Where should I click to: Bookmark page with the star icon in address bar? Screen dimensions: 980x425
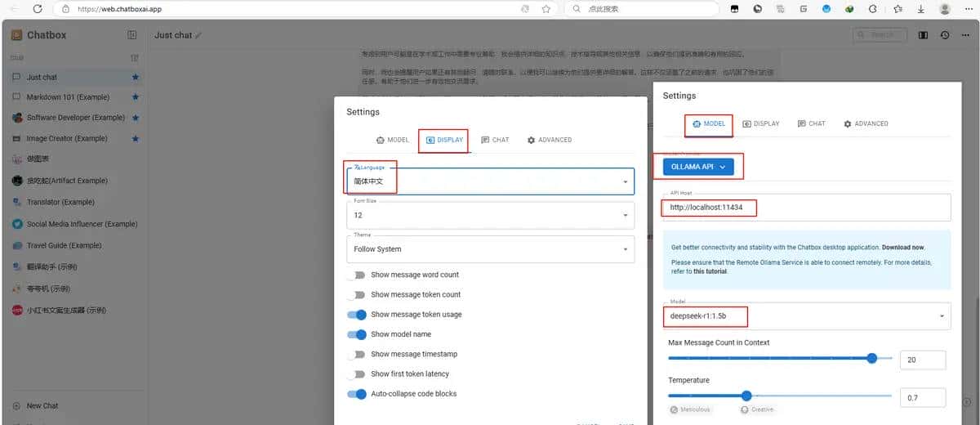(x=545, y=9)
